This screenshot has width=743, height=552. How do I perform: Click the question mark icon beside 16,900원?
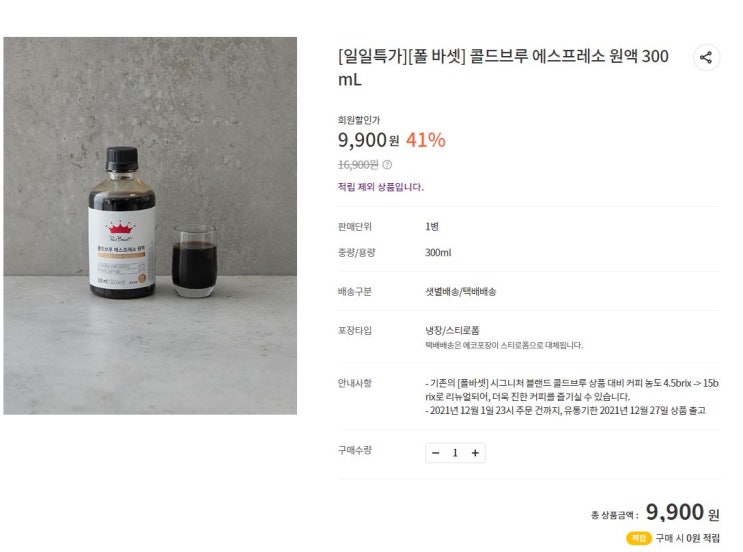(387, 165)
